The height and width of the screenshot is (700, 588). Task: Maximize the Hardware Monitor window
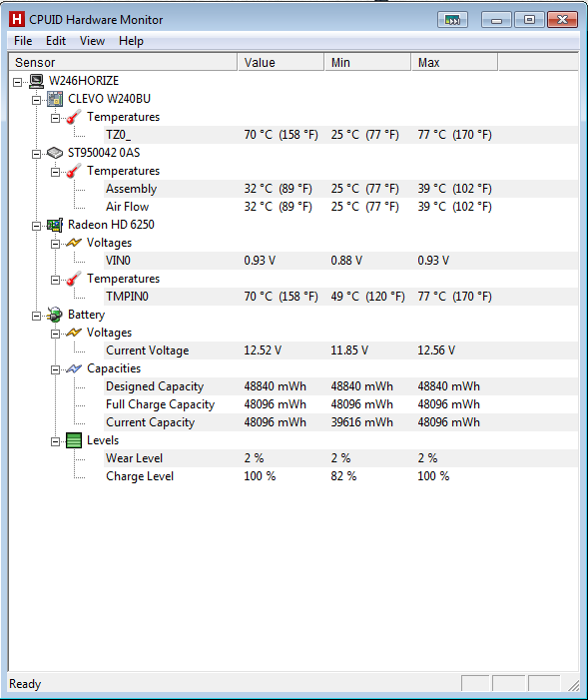[x=529, y=20]
